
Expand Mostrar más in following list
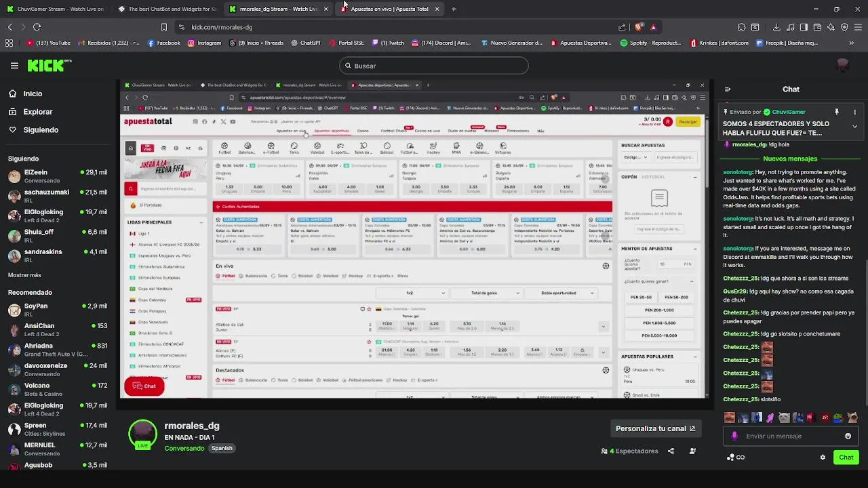(x=24, y=275)
